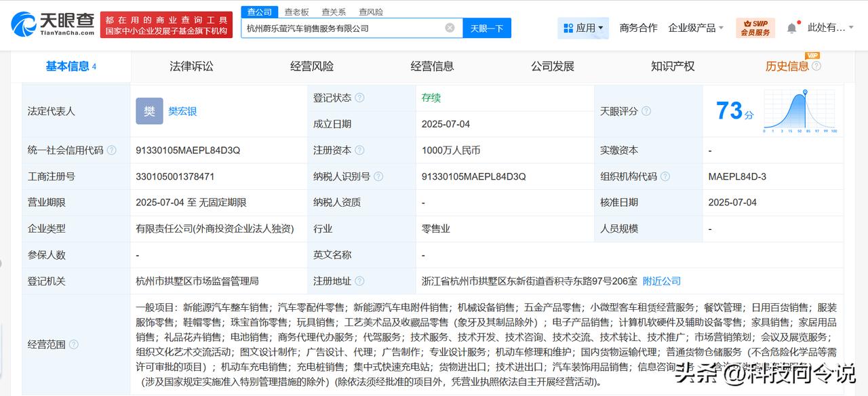Switch to the 经营风险 tab
The image size is (868, 396).
click(x=312, y=66)
